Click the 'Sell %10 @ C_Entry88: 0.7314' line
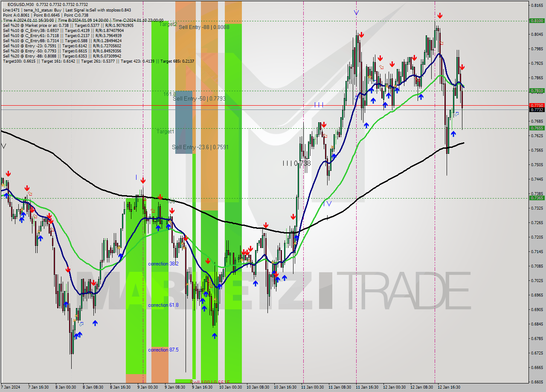Screen dimensions: 546x392 [x=62, y=40]
